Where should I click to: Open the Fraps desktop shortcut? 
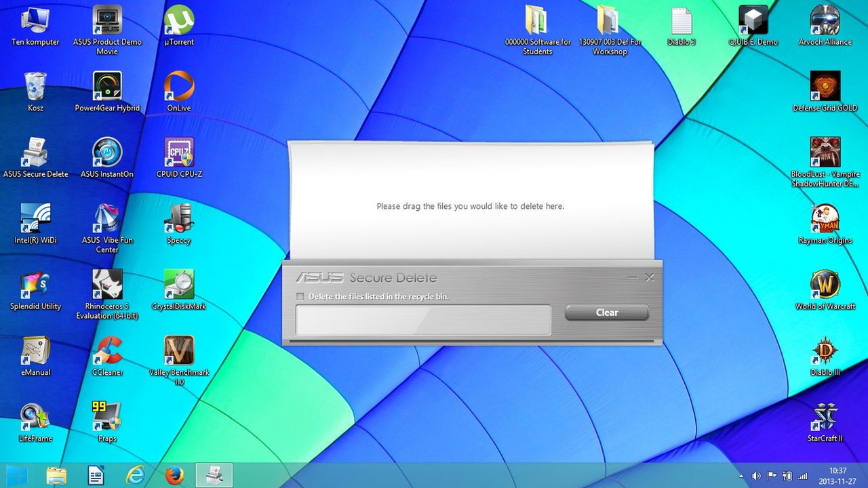(x=107, y=422)
